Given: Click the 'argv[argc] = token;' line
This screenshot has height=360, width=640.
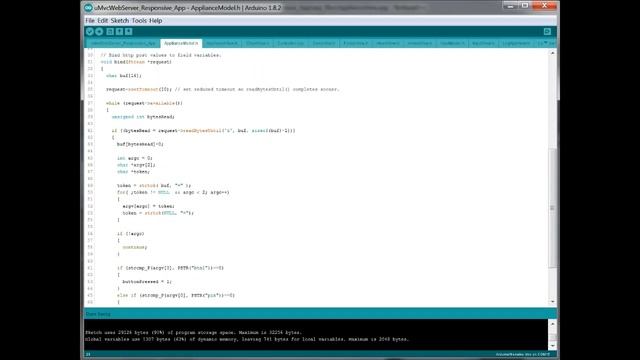Looking at the screenshot, I should (149, 206).
